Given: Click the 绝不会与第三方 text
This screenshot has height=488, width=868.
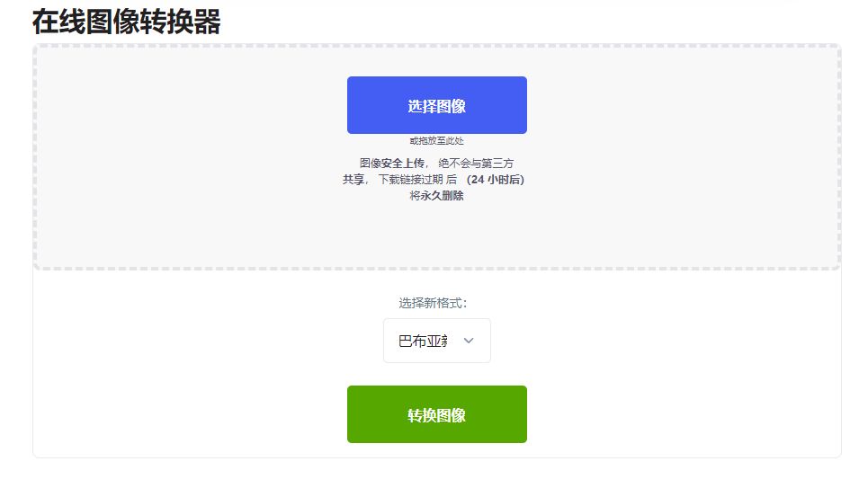Looking at the screenshot, I should click(476, 164).
